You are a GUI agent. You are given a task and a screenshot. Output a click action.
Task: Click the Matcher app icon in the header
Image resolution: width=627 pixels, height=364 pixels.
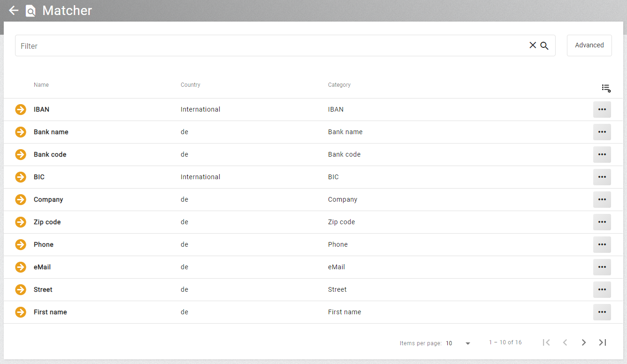30,10
